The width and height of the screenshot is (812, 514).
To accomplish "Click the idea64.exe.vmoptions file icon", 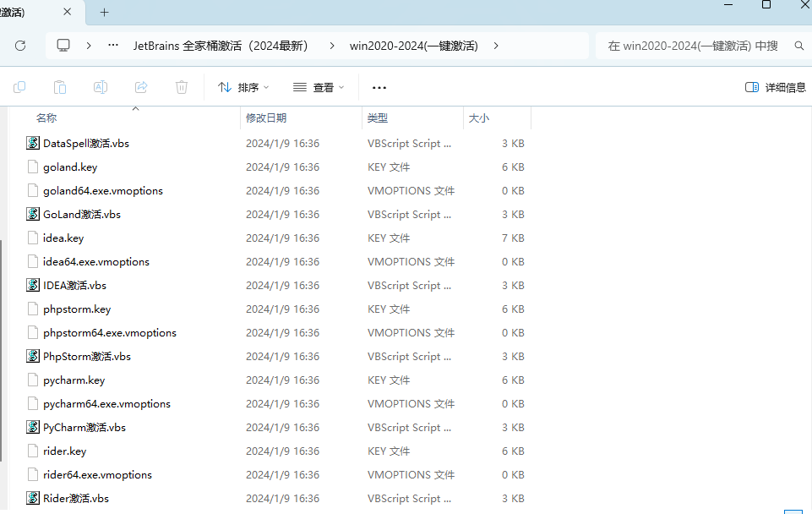I will [x=33, y=262].
